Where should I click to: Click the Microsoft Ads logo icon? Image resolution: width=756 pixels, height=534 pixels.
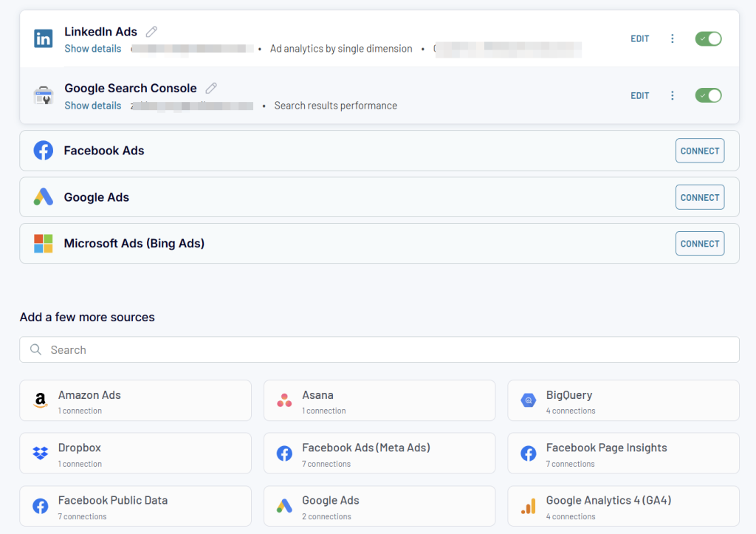pyautogui.click(x=43, y=244)
